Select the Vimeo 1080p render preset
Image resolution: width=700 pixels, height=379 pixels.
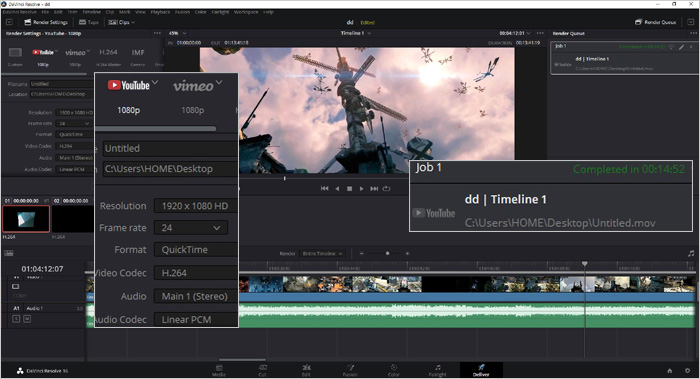point(75,56)
